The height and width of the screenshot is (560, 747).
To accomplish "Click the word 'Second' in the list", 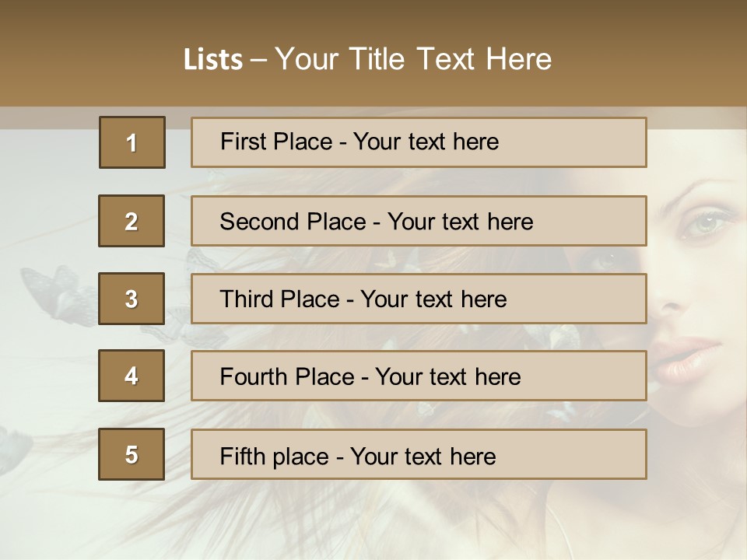I will (x=260, y=222).
